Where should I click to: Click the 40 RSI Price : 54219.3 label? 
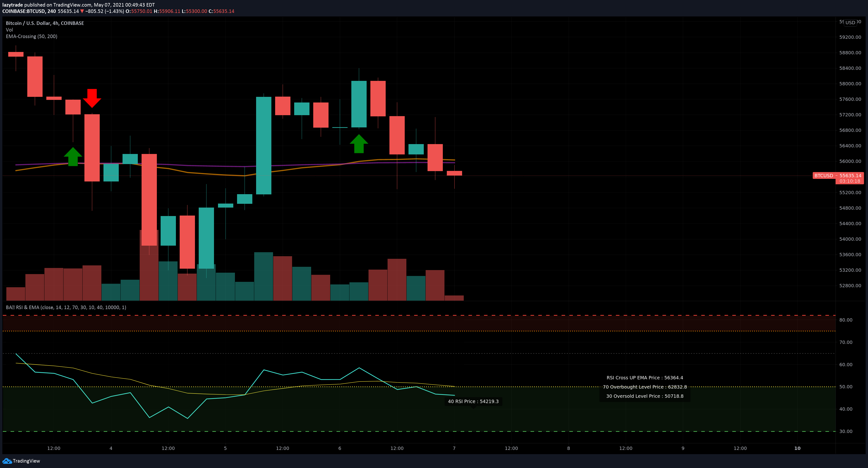pos(473,401)
